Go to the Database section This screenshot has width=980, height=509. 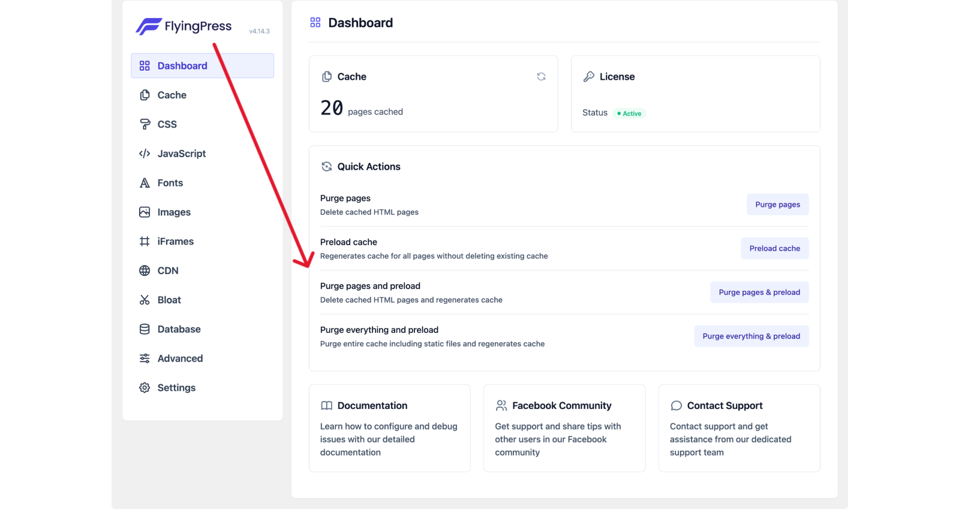point(203,329)
